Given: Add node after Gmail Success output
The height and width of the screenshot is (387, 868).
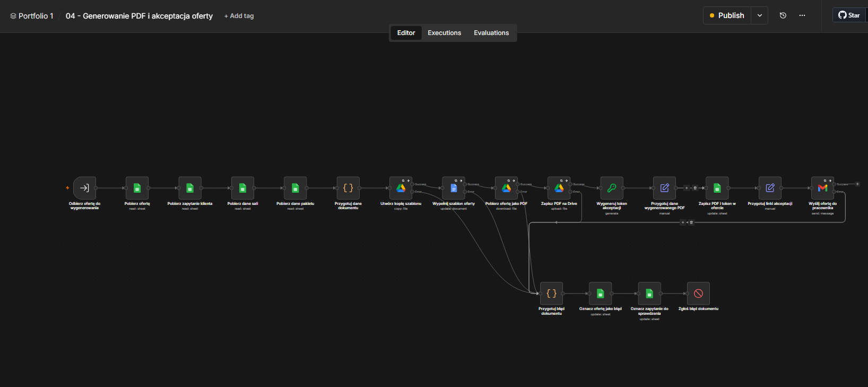Looking at the screenshot, I should click(857, 184).
